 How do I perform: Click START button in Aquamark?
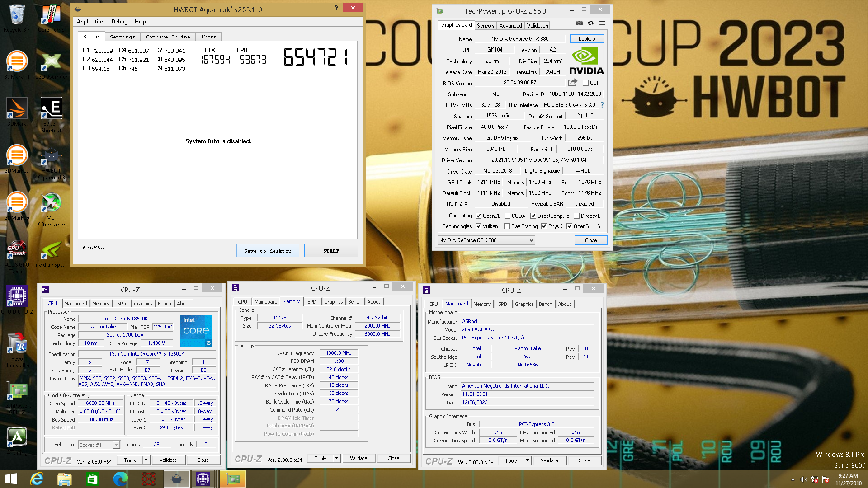pyautogui.click(x=331, y=251)
